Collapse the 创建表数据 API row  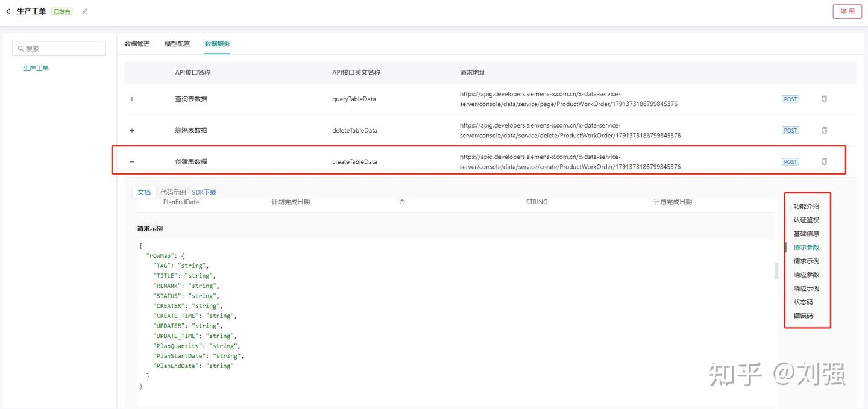[132, 161]
